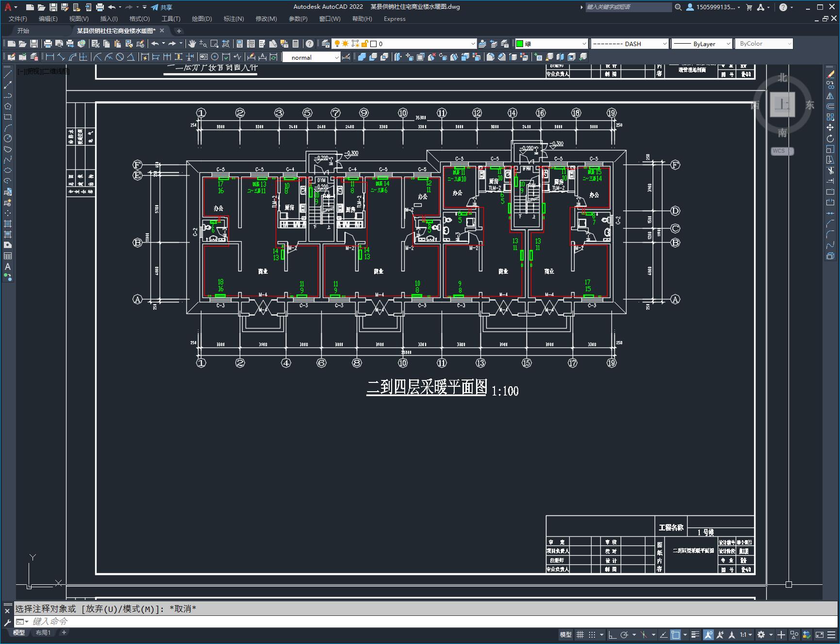Select the Aligned dimension tool
Image resolution: width=840 pixels, height=644 pixels.
click(x=61, y=57)
